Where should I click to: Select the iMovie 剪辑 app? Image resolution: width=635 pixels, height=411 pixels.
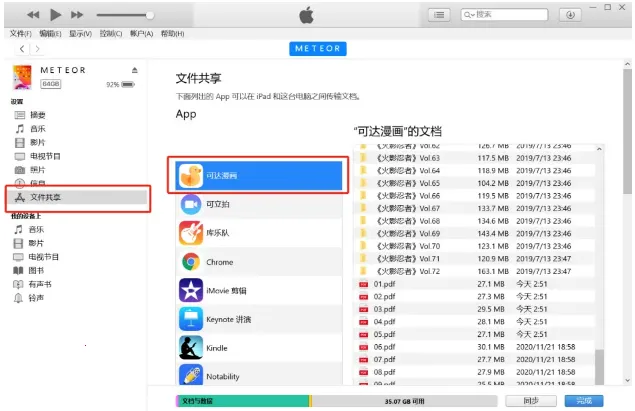(x=227, y=291)
